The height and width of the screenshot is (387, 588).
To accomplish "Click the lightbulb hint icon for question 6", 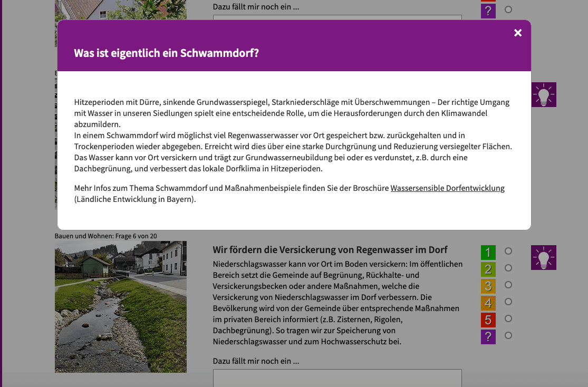I will click(x=543, y=258).
